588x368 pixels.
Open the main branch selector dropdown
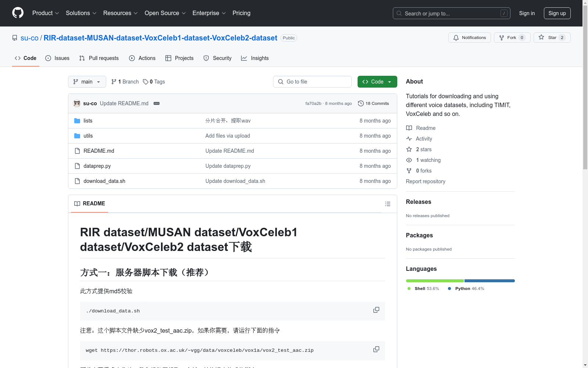[87, 82]
